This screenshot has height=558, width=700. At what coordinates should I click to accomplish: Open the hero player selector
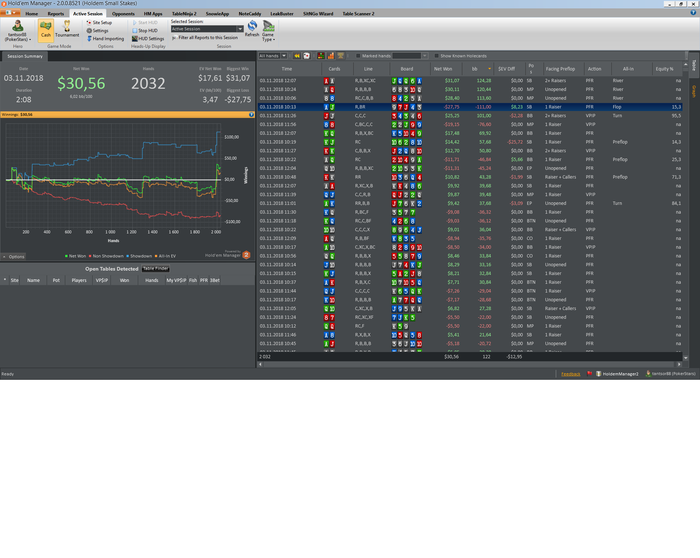click(x=17, y=31)
